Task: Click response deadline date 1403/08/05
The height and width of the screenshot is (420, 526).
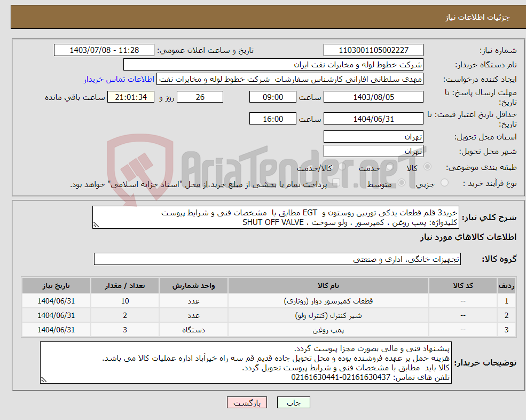Action: pyautogui.click(x=373, y=97)
